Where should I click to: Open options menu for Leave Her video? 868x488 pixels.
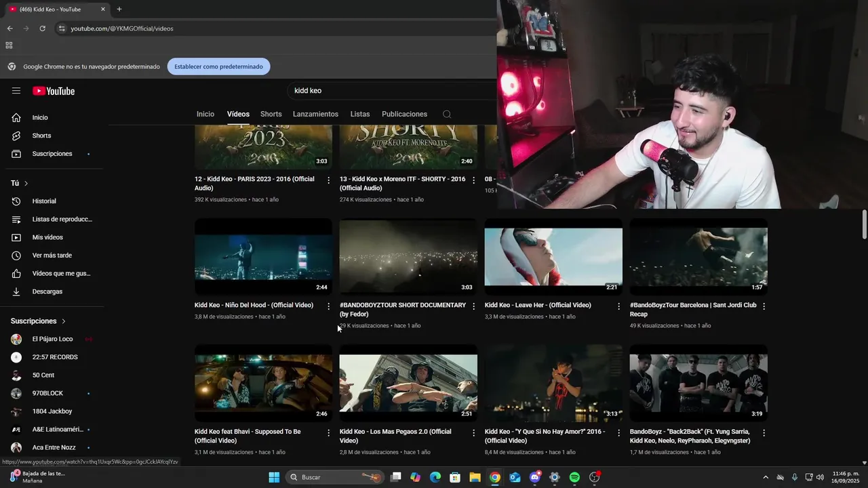[618, 306]
